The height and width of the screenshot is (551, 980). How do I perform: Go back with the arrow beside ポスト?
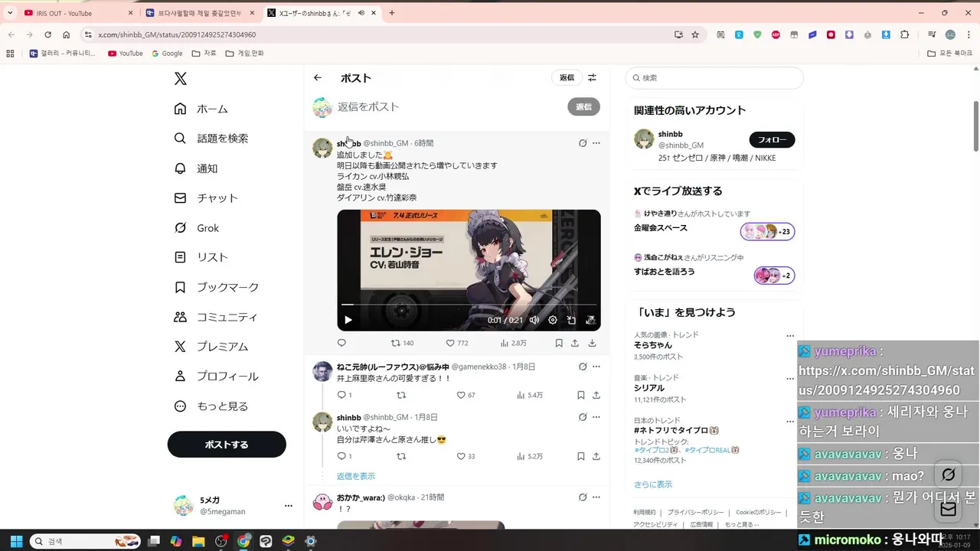(318, 78)
